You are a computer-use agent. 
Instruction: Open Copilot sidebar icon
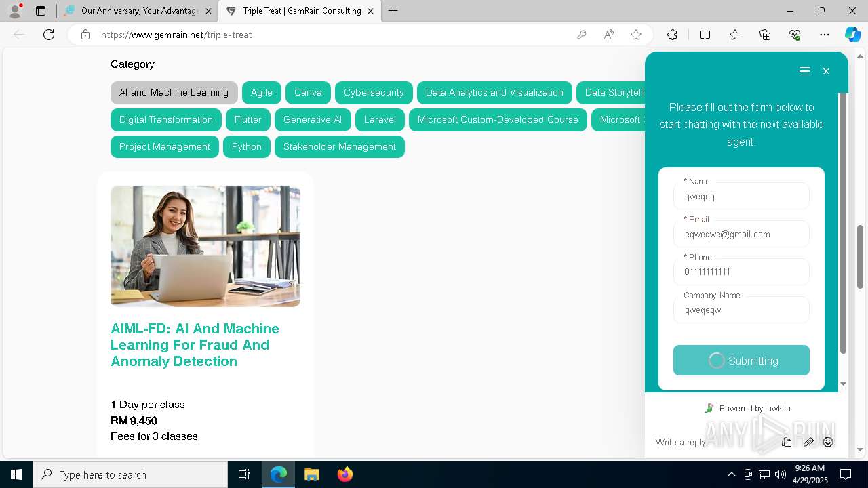[x=852, y=35]
